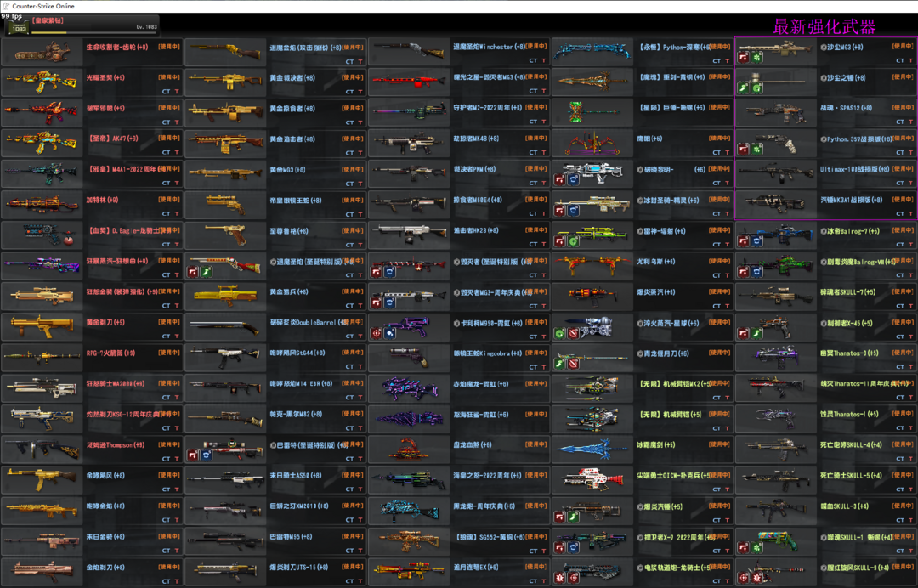Select the RPG-7火箭筒 (+9) thumbnail

tap(42, 358)
